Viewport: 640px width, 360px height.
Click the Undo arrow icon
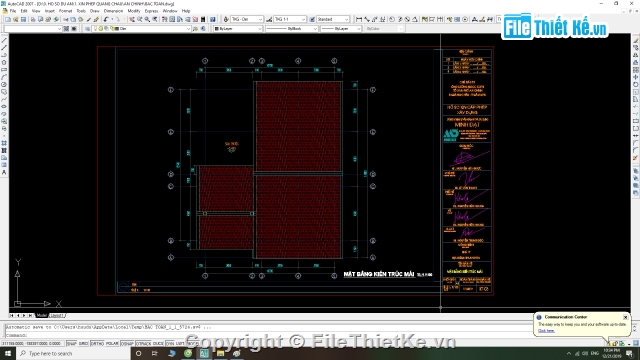[x=106, y=19]
